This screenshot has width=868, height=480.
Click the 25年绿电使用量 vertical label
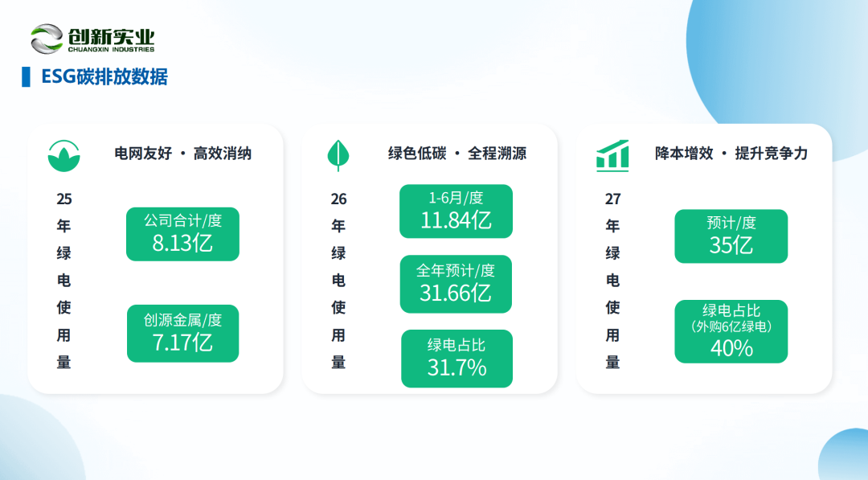point(64,280)
